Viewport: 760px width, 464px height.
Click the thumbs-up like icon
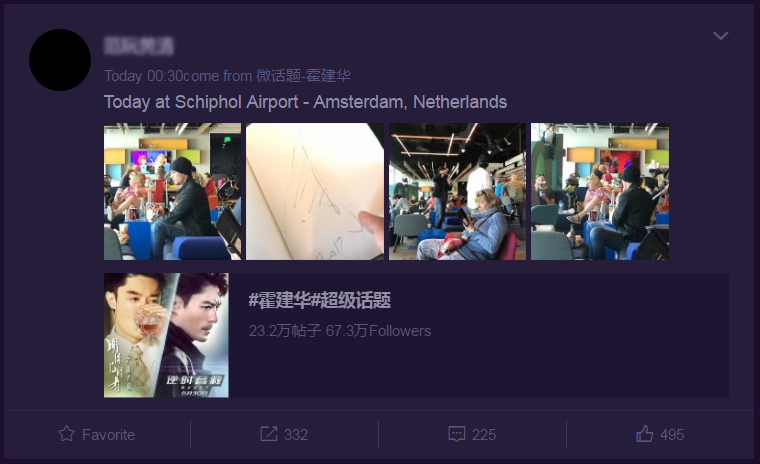pos(644,433)
